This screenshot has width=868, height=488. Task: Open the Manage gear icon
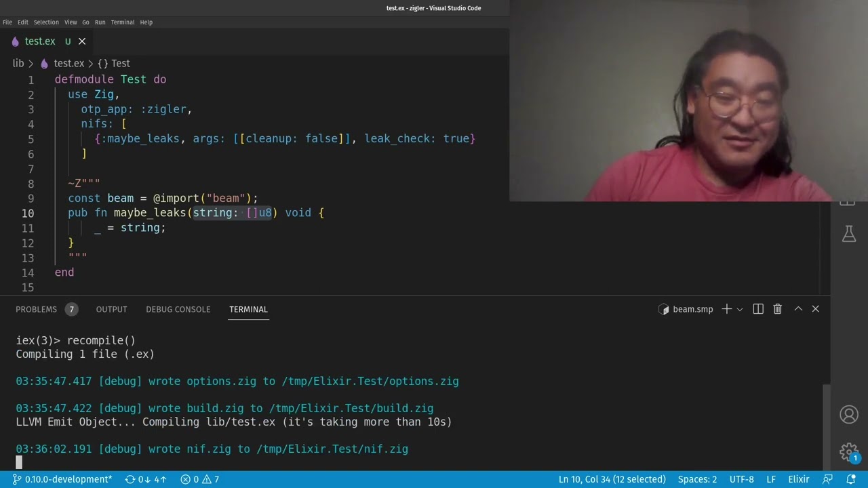point(849,452)
